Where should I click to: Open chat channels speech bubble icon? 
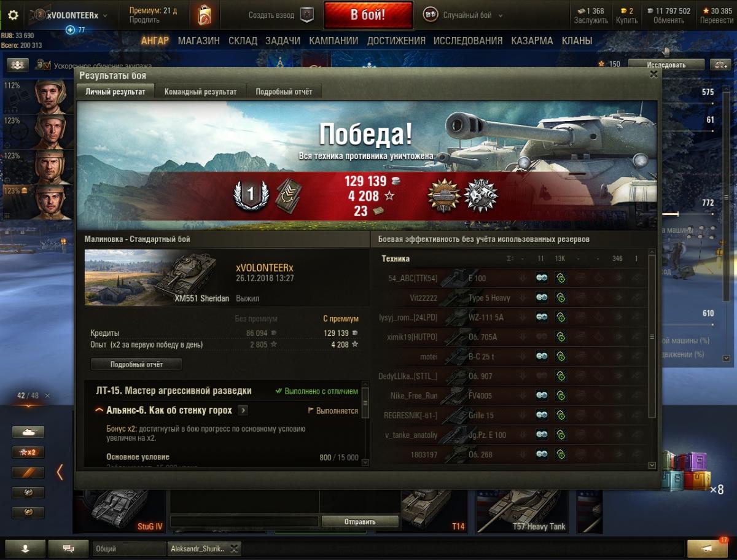coord(68,548)
